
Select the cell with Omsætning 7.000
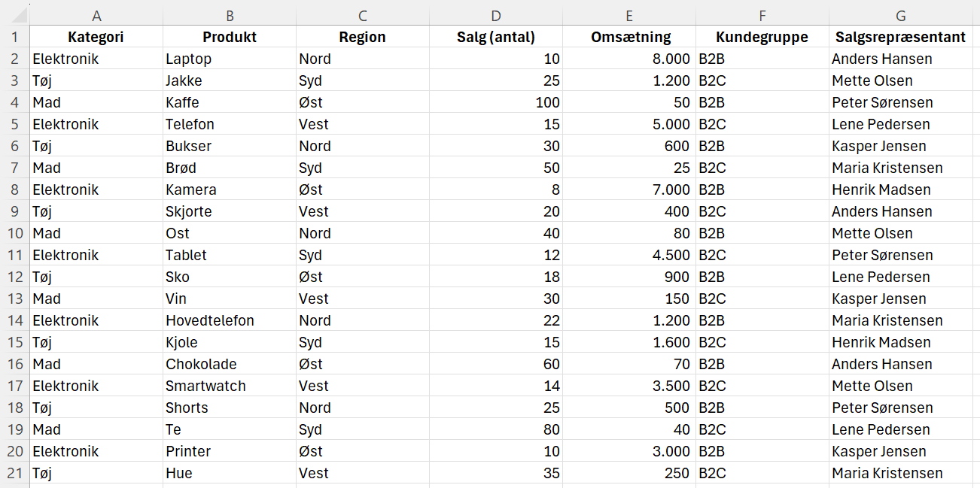tap(629, 189)
